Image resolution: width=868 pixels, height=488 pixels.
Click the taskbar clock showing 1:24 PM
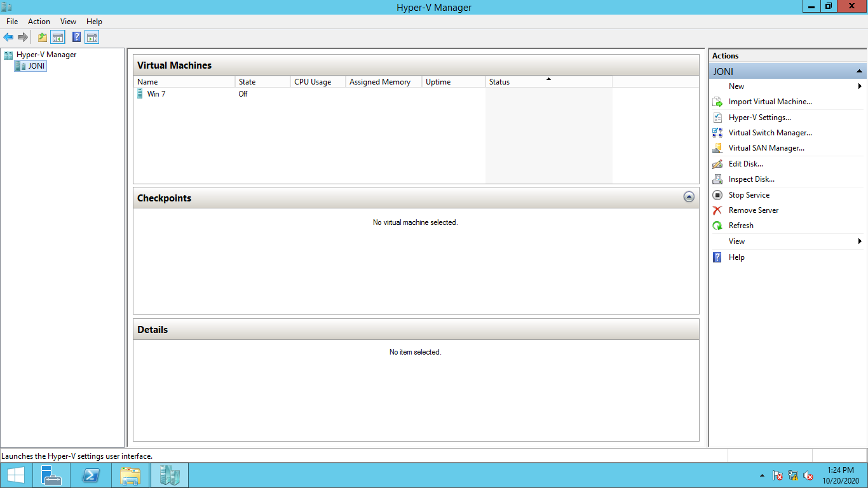coord(840,475)
